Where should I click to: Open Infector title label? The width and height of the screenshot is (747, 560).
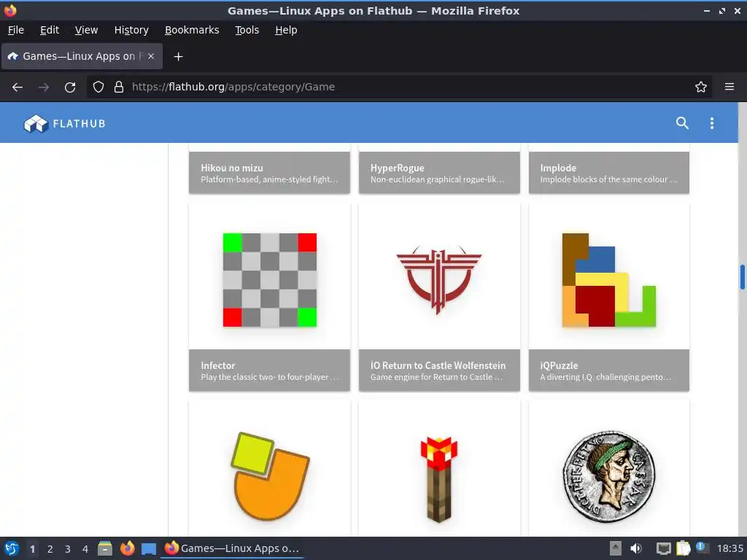pyautogui.click(x=217, y=365)
